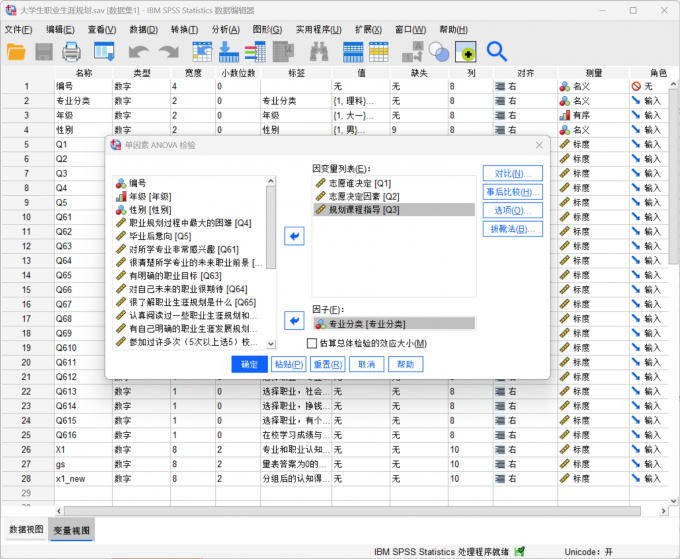Click role cell 无 for 编号 row
680x559 pixels.
648,86
